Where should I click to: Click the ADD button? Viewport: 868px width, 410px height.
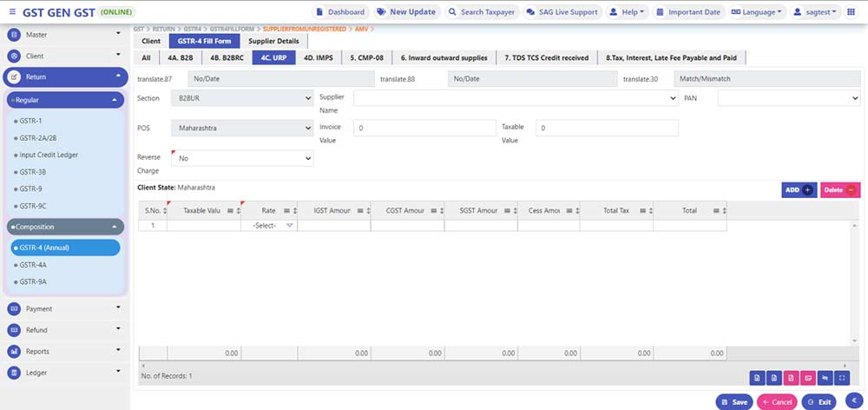[x=798, y=189]
